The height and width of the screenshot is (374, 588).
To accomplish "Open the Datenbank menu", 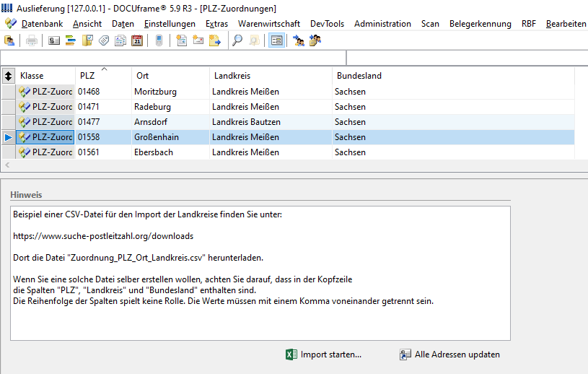I will [x=42, y=24].
